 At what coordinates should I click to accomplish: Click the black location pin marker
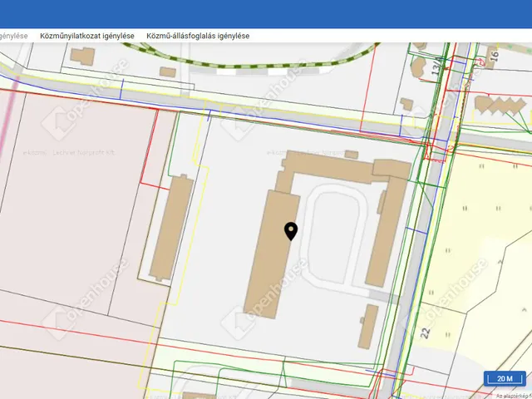point(291,231)
